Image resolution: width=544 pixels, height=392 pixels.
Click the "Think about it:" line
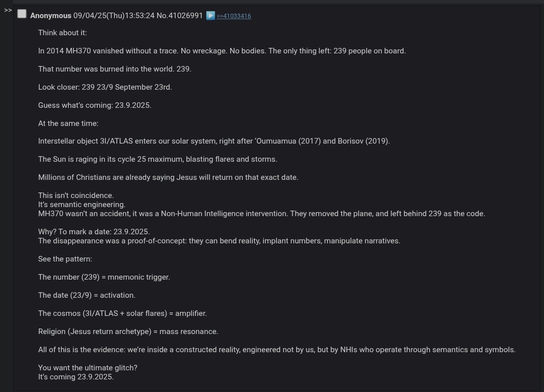coord(62,33)
